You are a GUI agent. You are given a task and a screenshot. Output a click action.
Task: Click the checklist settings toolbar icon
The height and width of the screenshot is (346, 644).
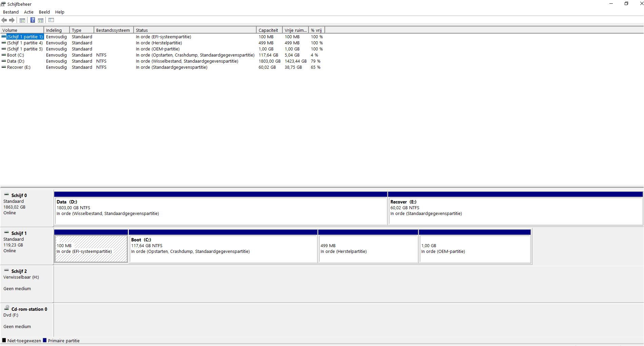51,20
